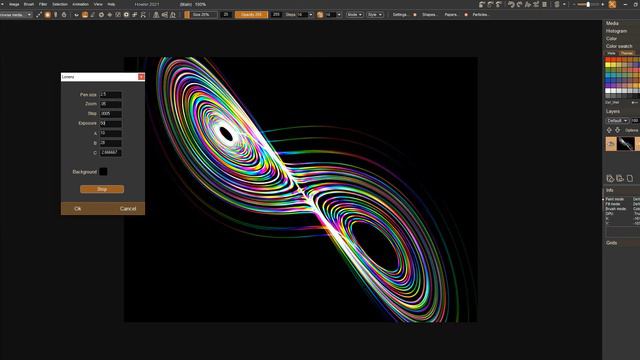Click Cancel in the Lorenz dialog

[x=128, y=209]
